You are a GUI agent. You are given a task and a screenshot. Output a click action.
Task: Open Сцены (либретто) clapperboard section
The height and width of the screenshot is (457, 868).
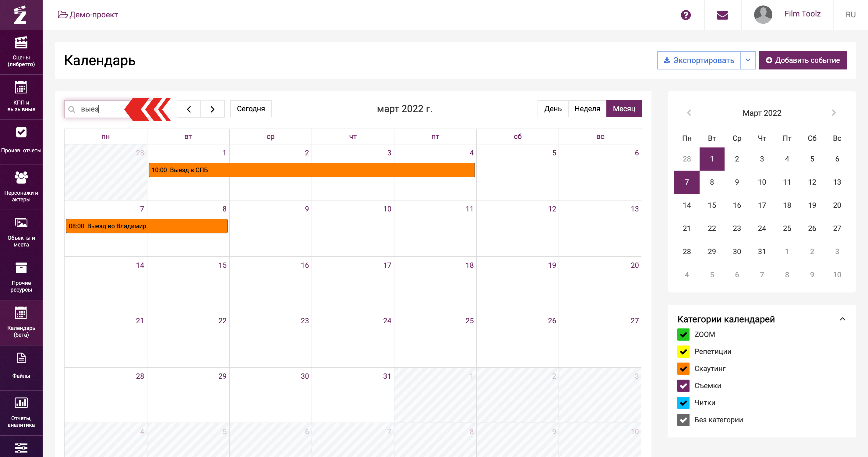pos(21,52)
